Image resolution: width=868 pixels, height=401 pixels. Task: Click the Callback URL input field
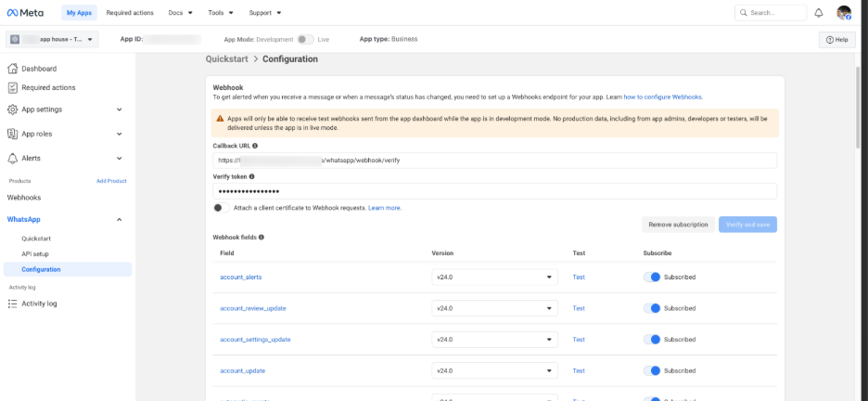(x=495, y=161)
